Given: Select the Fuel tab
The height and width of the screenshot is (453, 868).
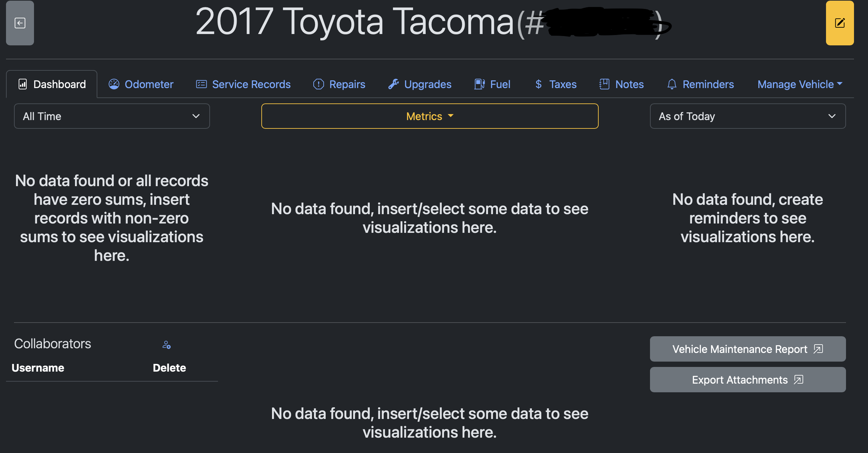Looking at the screenshot, I should point(492,84).
